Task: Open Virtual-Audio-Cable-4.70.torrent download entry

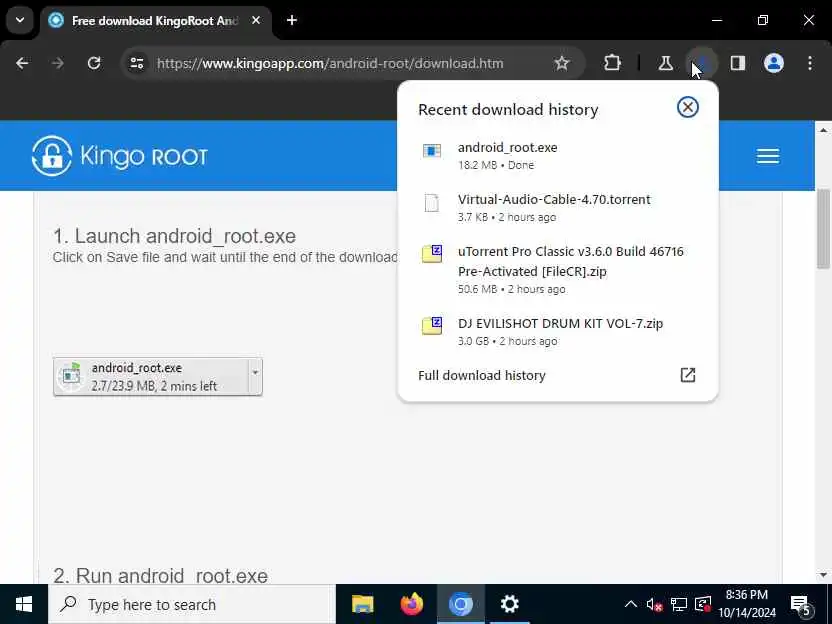Action: [558, 207]
